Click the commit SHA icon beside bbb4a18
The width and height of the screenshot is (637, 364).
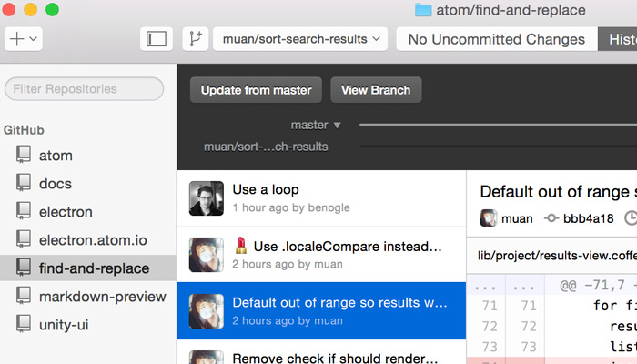(551, 218)
